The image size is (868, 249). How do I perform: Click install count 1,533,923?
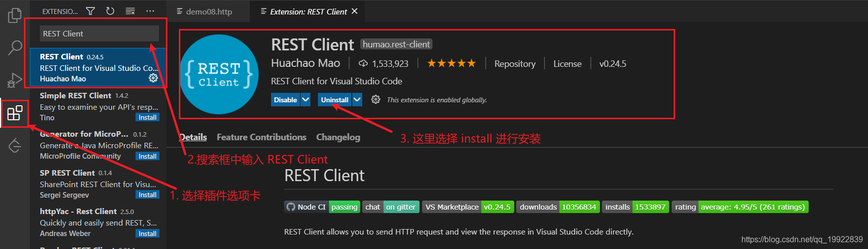(390, 64)
